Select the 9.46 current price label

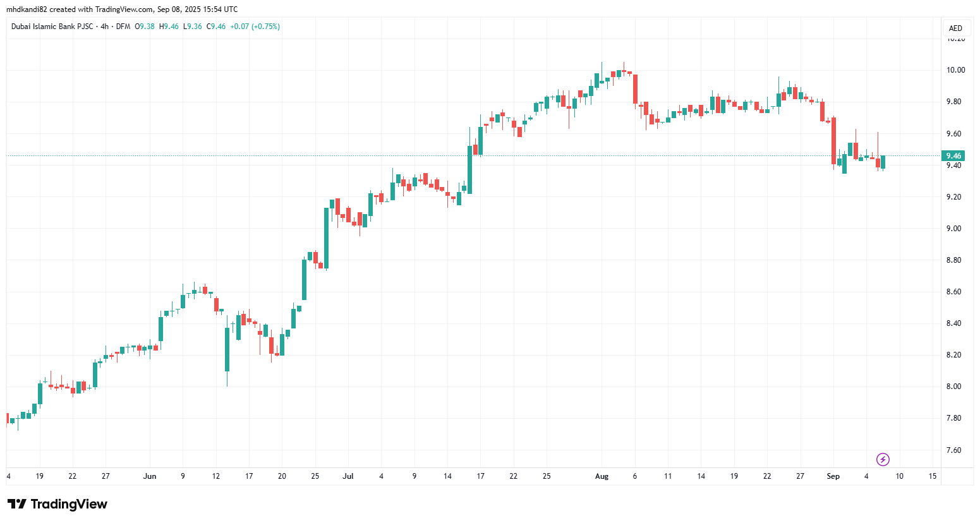pyautogui.click(x=954, y=155)
